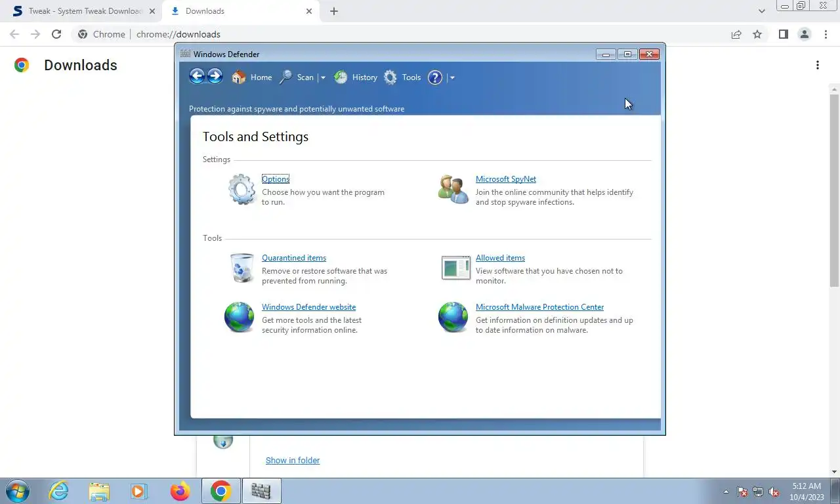The image size is (840, 504).
Task: Open Downloads page more actions menu
Action: (x=817, y=65)
